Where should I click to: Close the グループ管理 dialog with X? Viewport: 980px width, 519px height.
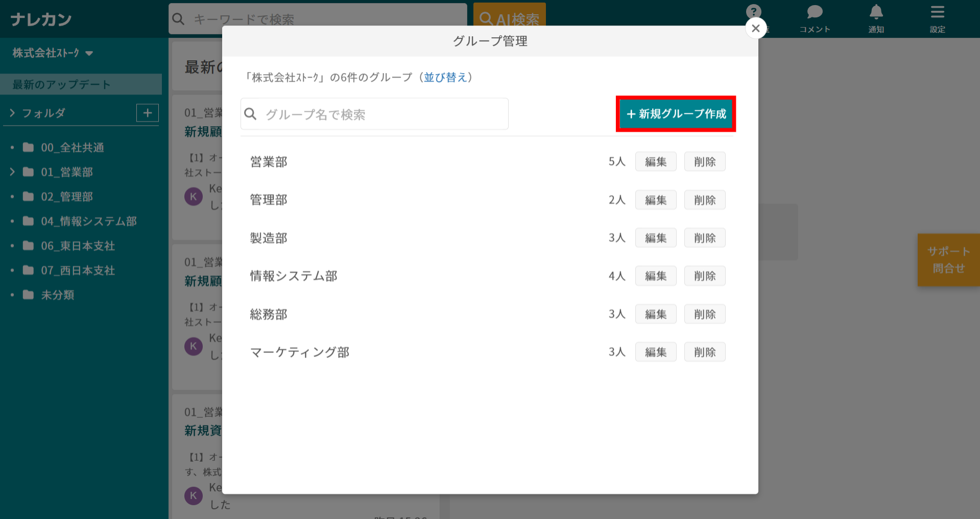tap(756, 29)
